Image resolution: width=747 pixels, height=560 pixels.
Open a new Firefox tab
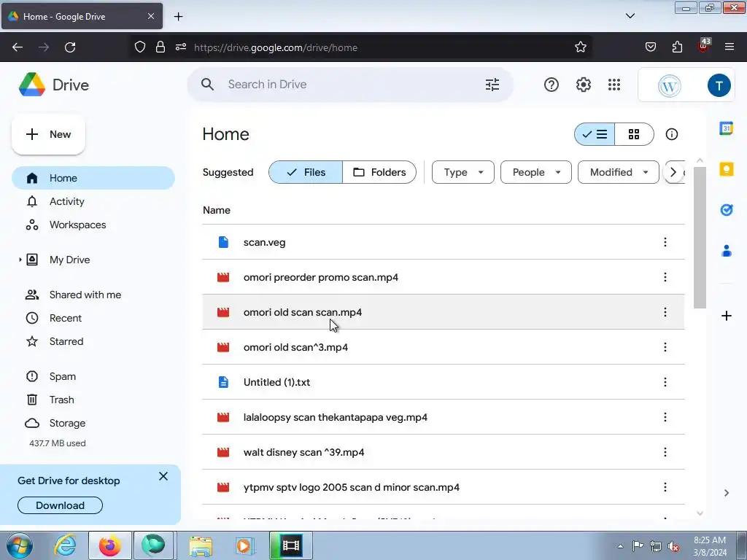[178, 16]
